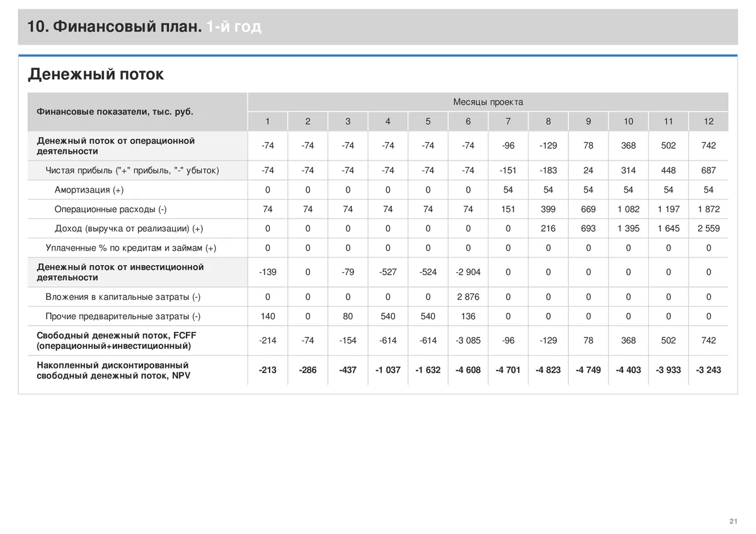The image size is (756, 534).
Task: Click the operating expenses value "1 872"
Action: click(709, 209)
